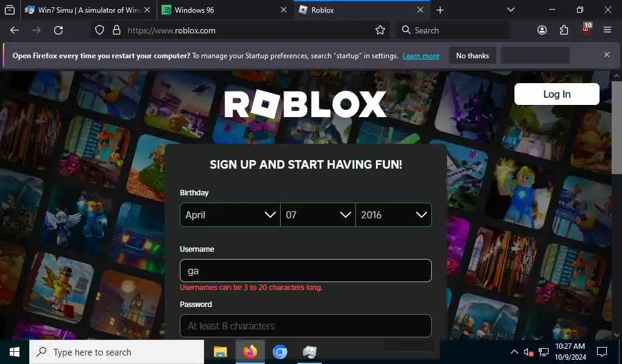Click the page vertical scrollbar thumb
This screenshot has height=364, width=622.
(x=617, y=127)
